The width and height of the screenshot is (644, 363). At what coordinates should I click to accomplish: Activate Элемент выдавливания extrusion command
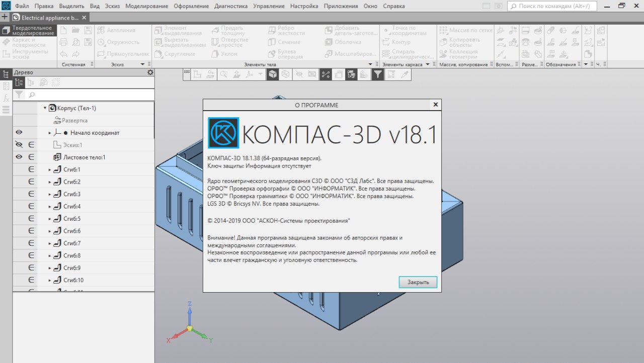click(178, 30)
